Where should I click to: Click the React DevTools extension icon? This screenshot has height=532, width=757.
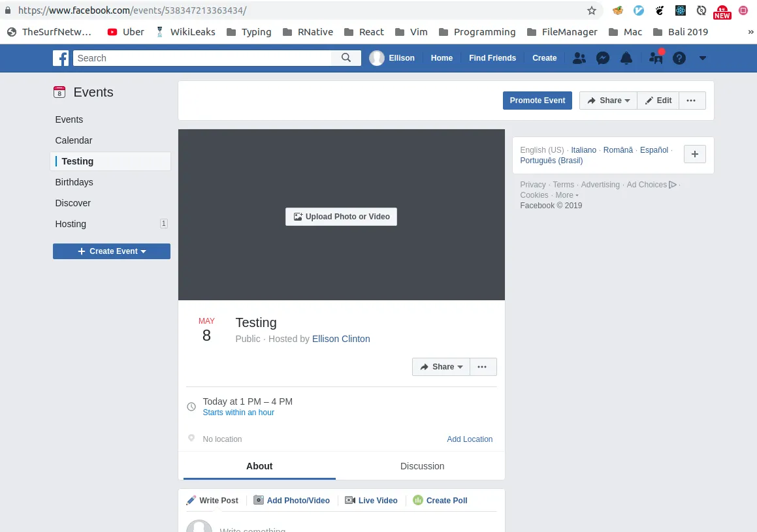pos(680,10)
